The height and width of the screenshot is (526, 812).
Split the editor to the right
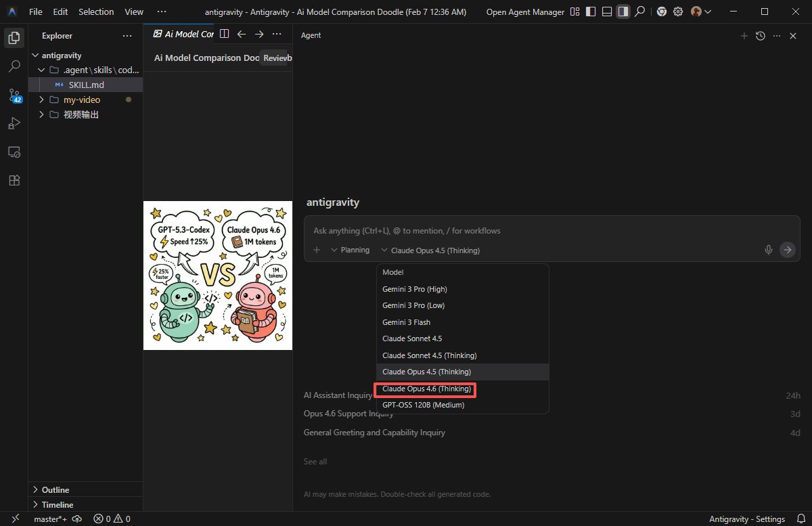tap(225, 34)
